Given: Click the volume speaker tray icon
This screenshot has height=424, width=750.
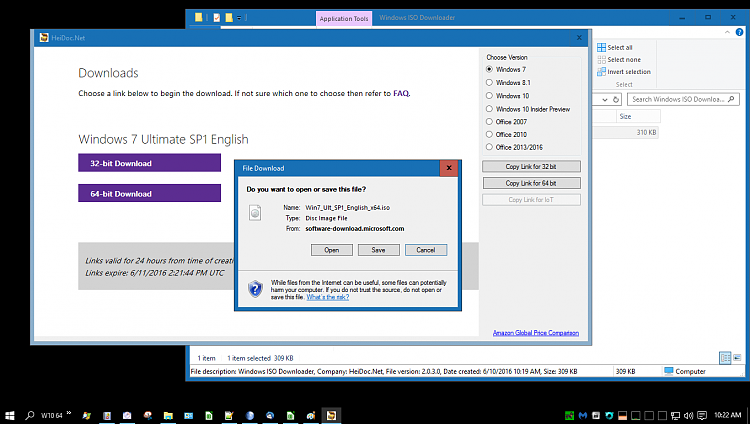Looking at the screenshot, I should [x=688, y=415].
